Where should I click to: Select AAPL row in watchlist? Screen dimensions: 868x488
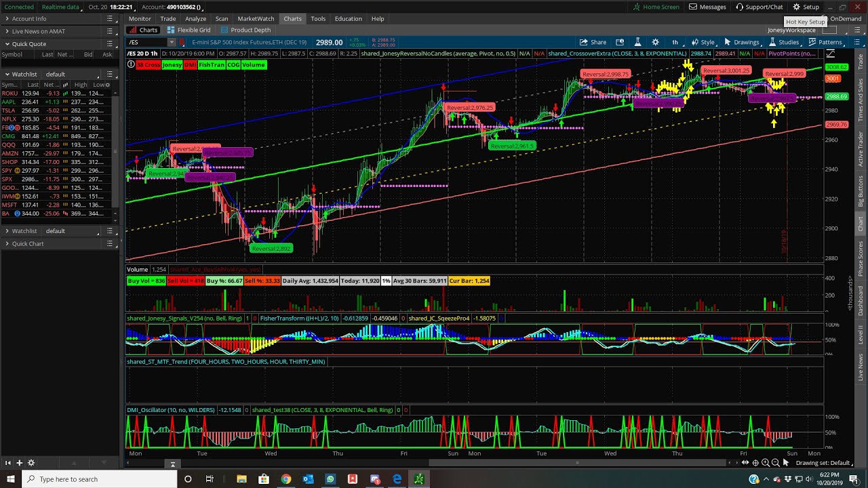pos(57,102)
